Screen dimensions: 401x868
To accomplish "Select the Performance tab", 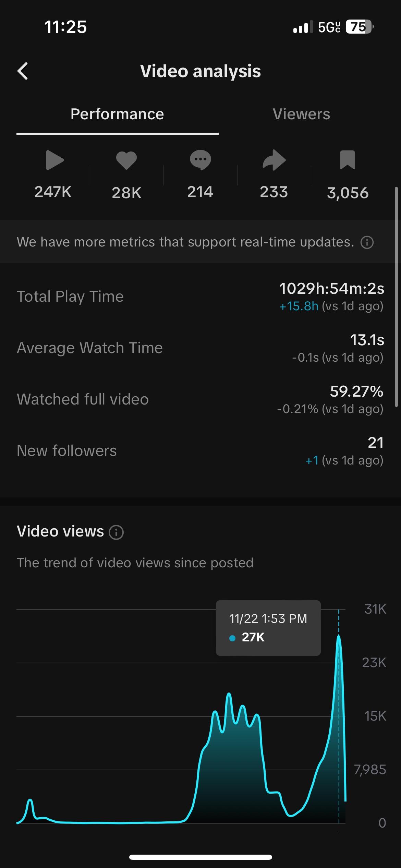I will 117,114.
